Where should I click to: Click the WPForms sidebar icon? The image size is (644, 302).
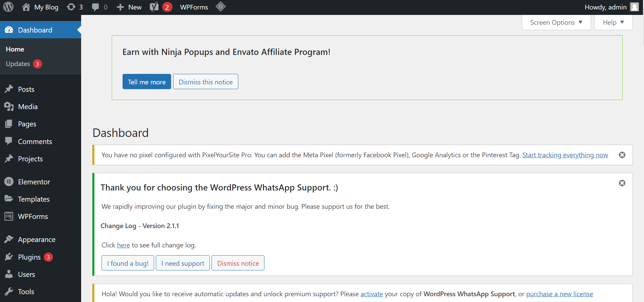click(x=9, y=216)
